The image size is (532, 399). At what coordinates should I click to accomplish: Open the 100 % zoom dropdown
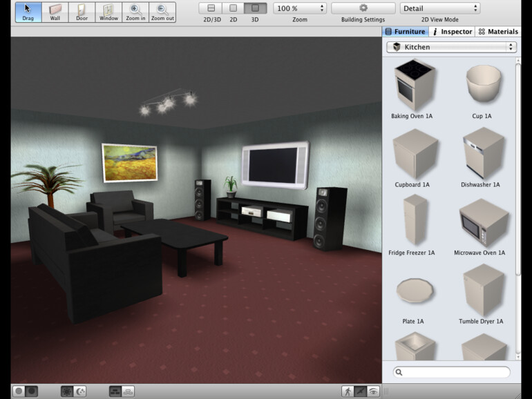tap(300, 8)
